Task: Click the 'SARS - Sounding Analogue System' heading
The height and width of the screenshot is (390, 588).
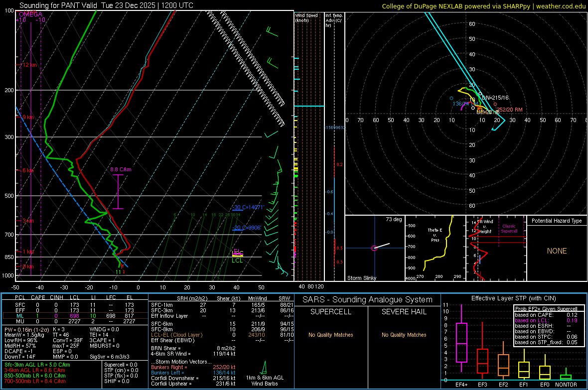Action: click(367, 300)
